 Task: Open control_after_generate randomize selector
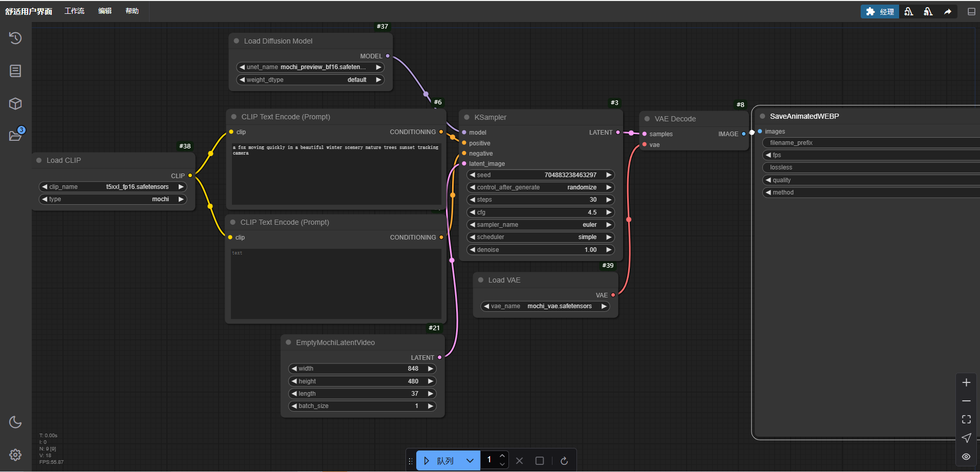(x=541, y=187)
